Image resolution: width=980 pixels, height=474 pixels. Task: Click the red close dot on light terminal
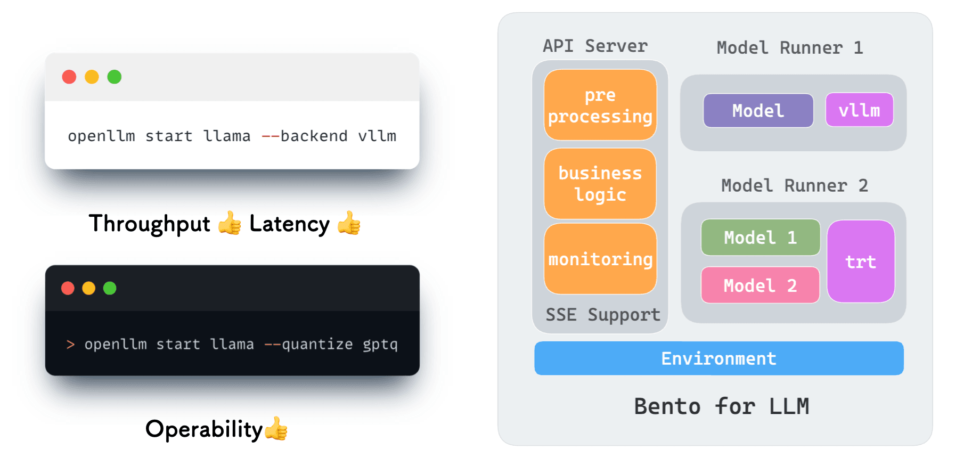[69, 77]
